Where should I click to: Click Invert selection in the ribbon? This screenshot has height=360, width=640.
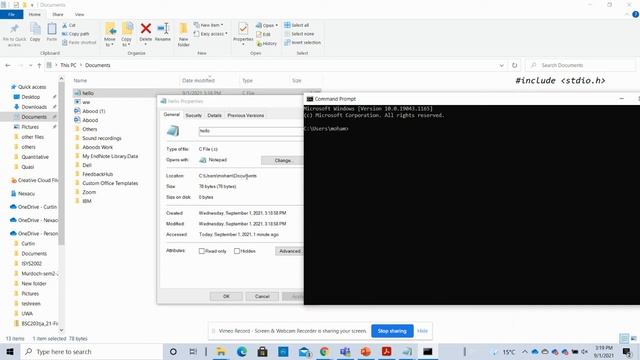302,42
